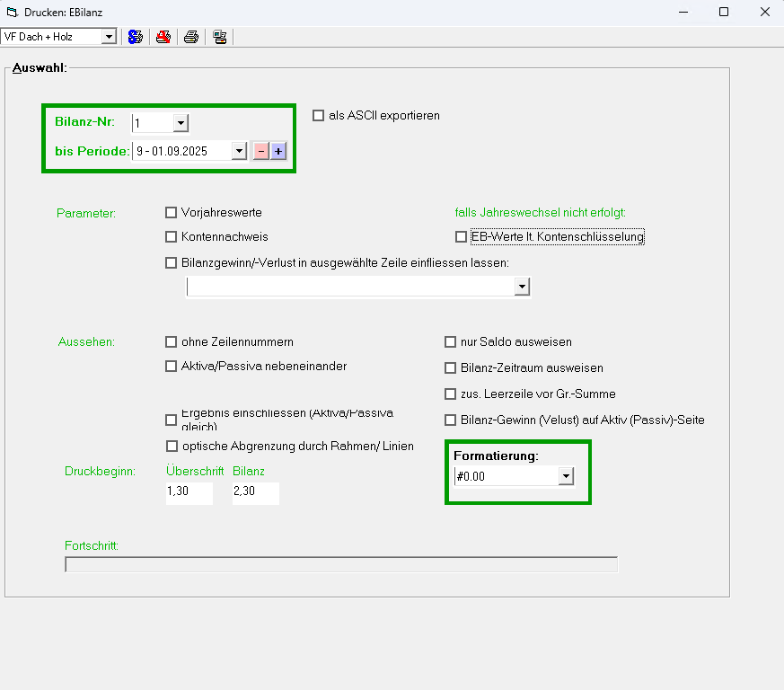Check the Vorjahreswerte option

pos(172,213)
